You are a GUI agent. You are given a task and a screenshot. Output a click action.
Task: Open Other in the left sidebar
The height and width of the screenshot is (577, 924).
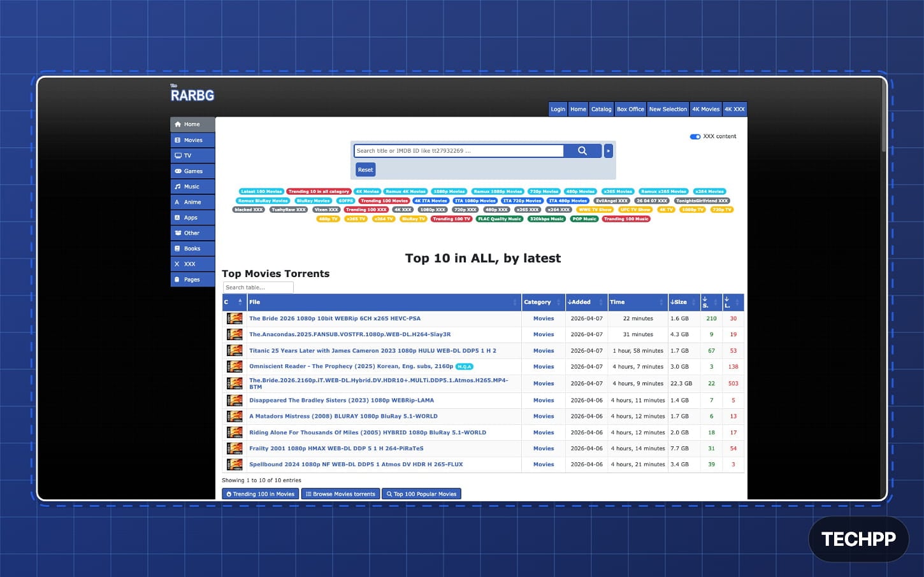(192, 233)
